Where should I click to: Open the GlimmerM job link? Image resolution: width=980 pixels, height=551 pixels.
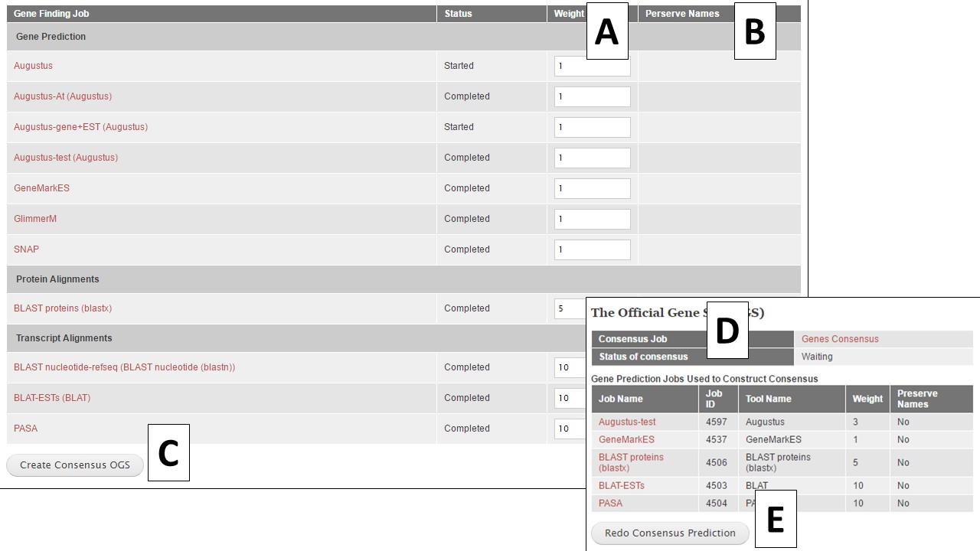(x=34, y=219)
